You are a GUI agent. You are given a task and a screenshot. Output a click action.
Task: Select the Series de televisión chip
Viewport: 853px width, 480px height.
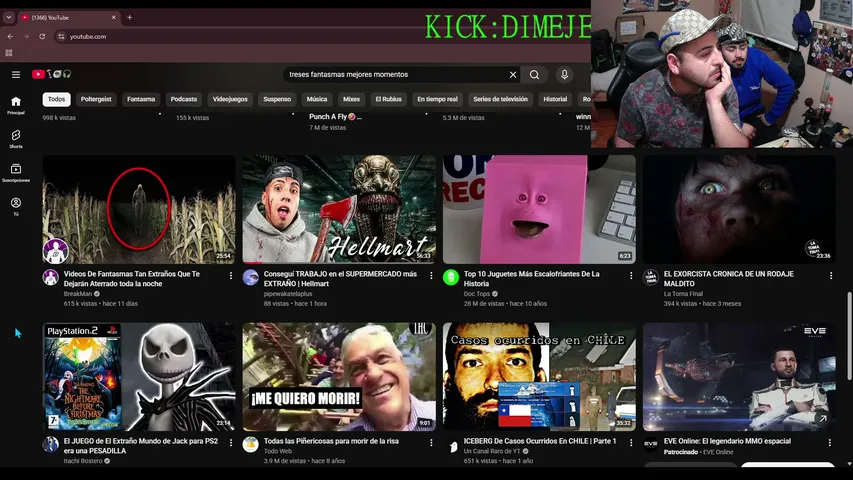[x=500, y=99]
